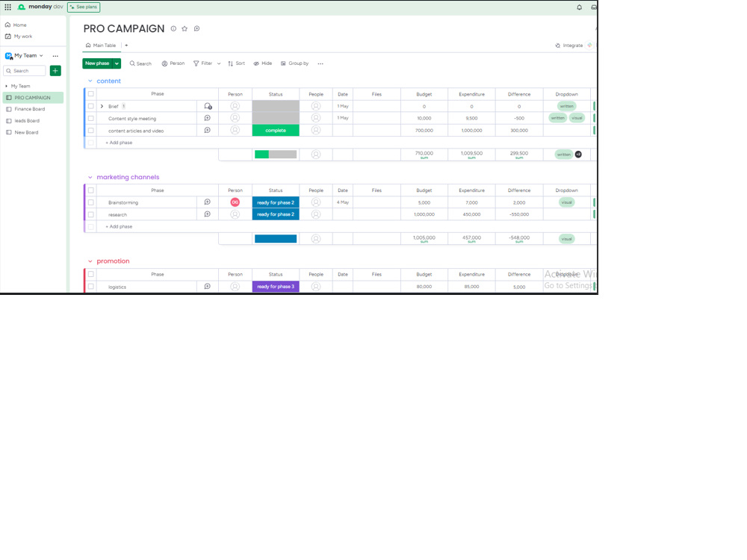Click the app launcher grid icon top left
This screenshot has width=747, height=560.
point(7,7)
